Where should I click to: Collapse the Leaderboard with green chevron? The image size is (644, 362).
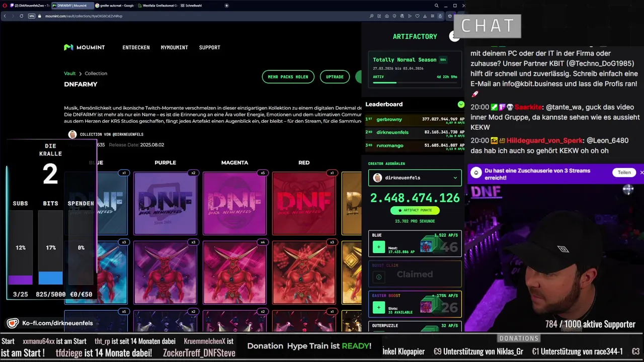coord(461,104)
